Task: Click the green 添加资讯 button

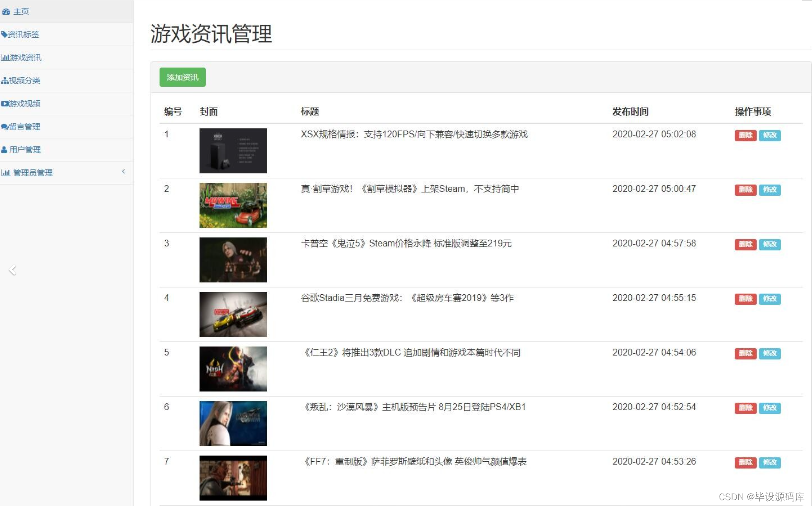Action: point(182,77)
